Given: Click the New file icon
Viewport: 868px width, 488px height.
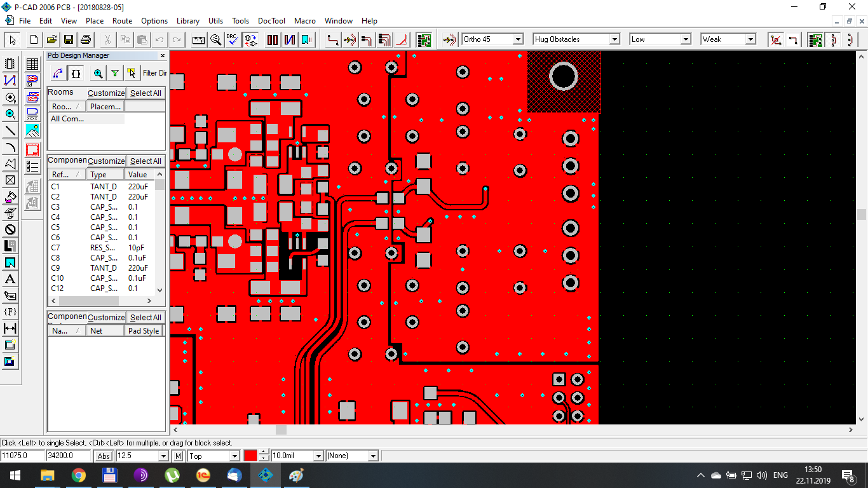Looking at the screenshot, I should tap(34, 39).
